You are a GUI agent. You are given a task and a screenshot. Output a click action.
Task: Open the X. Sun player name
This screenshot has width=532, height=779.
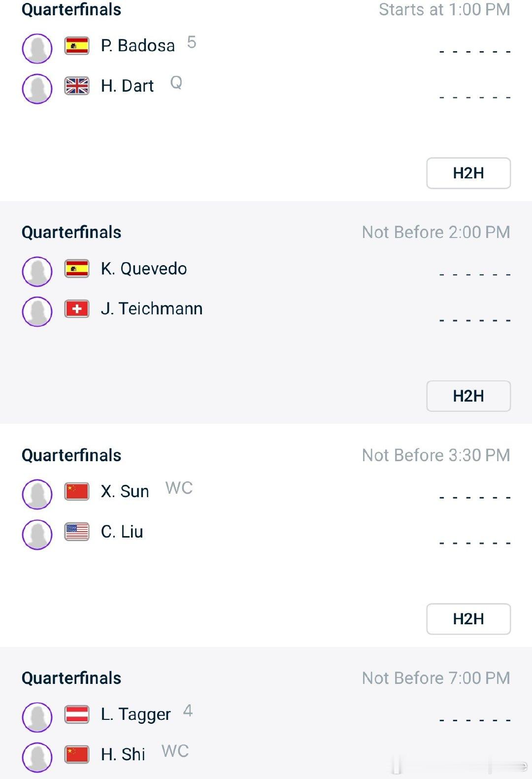pos(125,491)
